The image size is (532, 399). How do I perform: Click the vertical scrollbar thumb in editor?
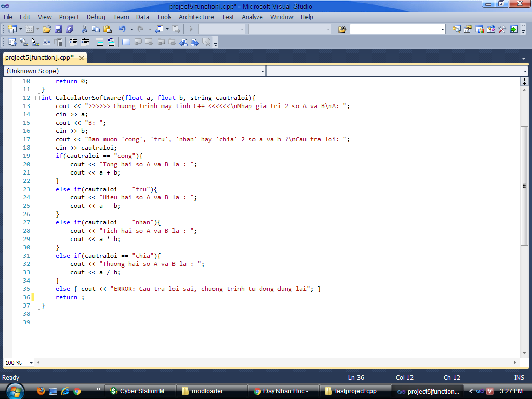point(524,185)
